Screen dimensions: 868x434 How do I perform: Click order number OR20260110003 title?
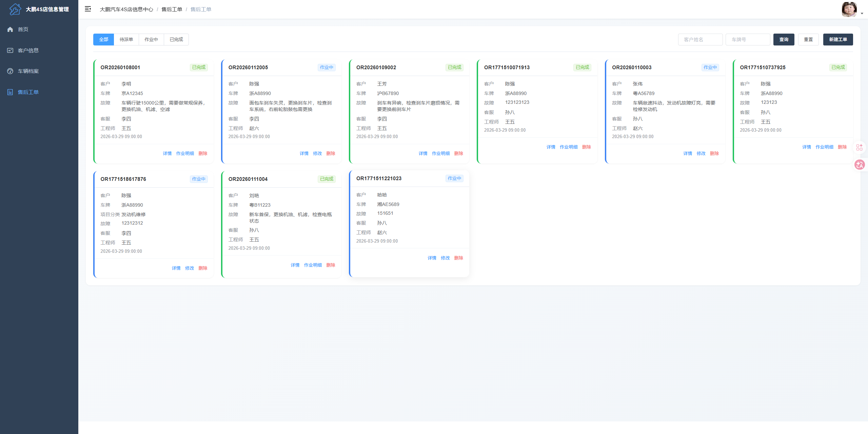[x=632, y=68]
